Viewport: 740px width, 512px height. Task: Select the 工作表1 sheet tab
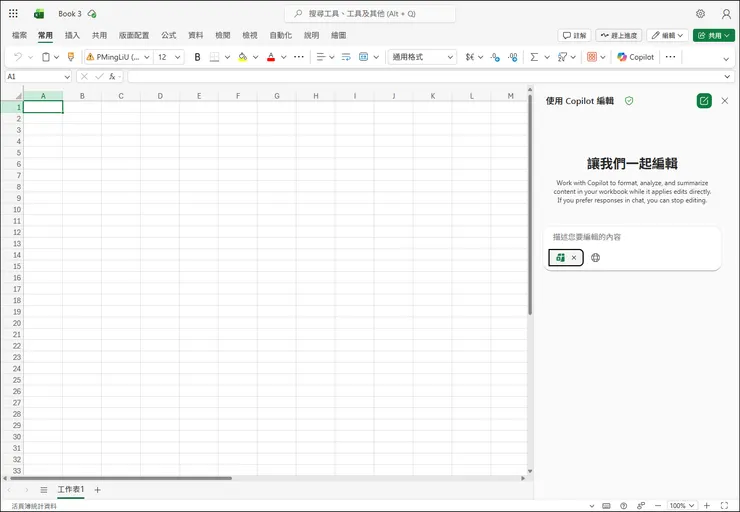coord(71,489)
